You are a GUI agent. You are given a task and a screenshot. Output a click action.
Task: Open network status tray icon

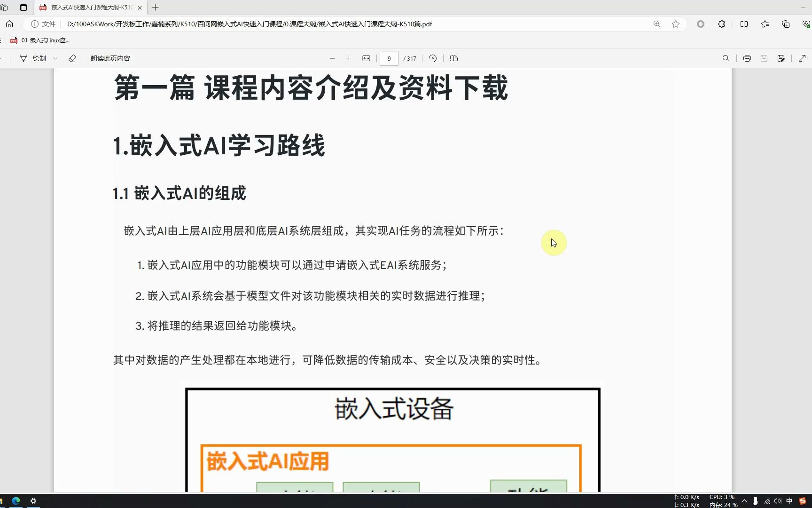[x=767, y=501]
